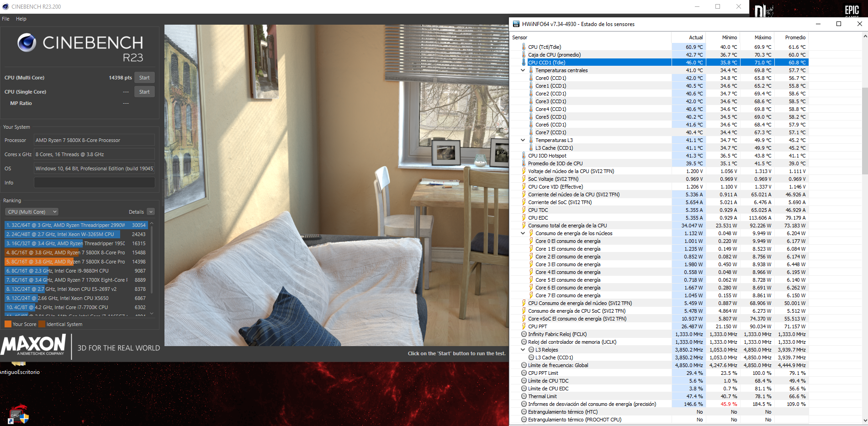Select ranking row 6 Intel Core i9-9880H
The width and height of the screenshot is (868, 426).
tap(76, 271)
